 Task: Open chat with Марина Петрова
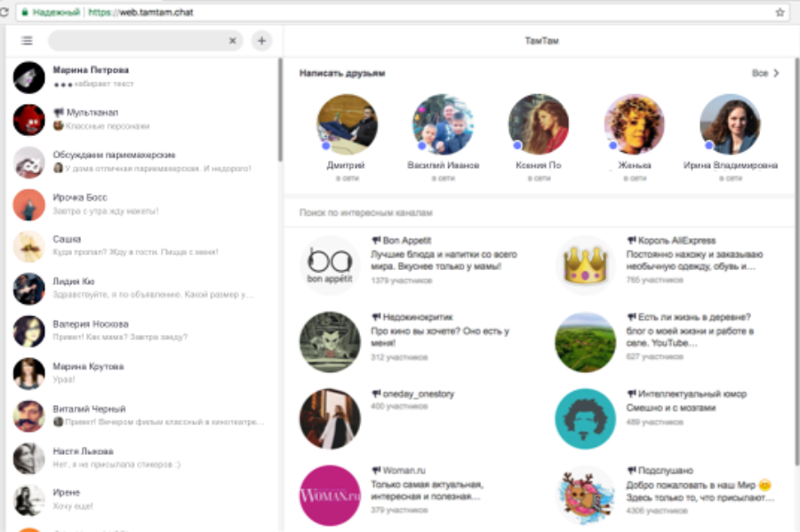91,70
